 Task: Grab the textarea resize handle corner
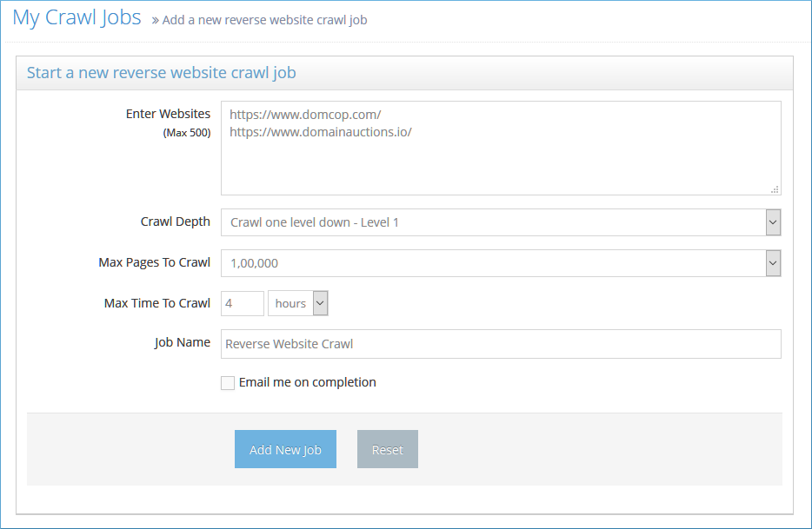click(775, 189)
